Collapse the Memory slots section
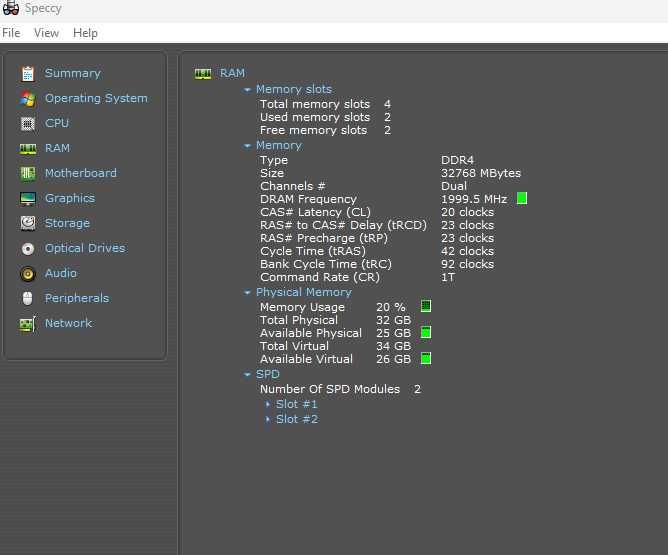 [247, 90]
